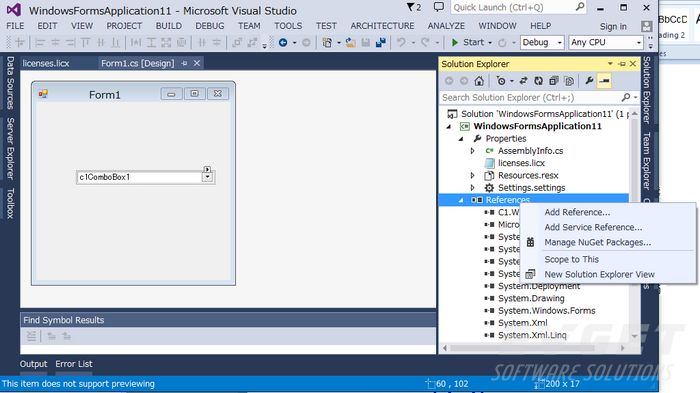
Task: Open the BUILD menu
Action: (x=168, y=26)
